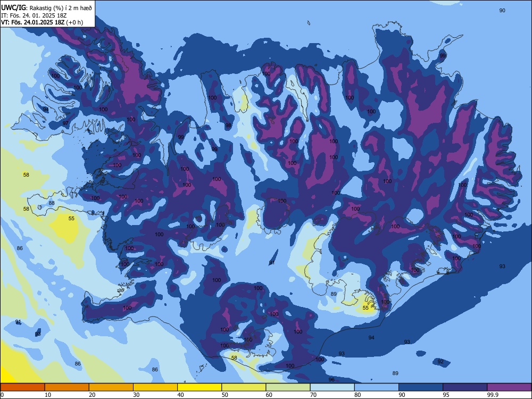Viewport: 532px width, 399px height.
Task: Click the pale yellow 50–60 legend swatch
Action: 244,387
